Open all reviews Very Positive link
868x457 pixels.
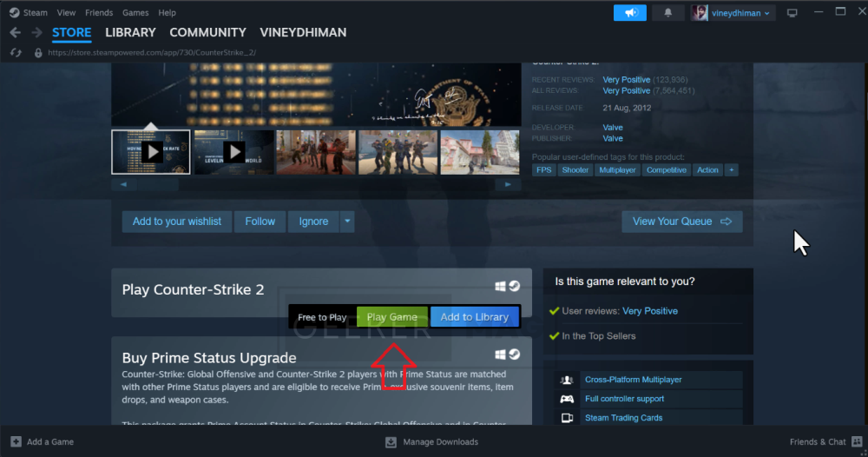pos(626,91)
